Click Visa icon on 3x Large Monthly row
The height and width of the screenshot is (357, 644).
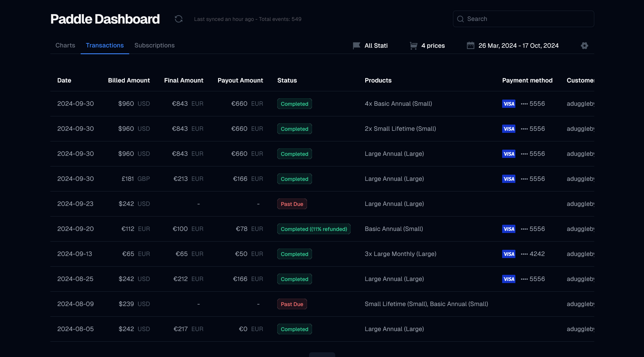[509, 254]
